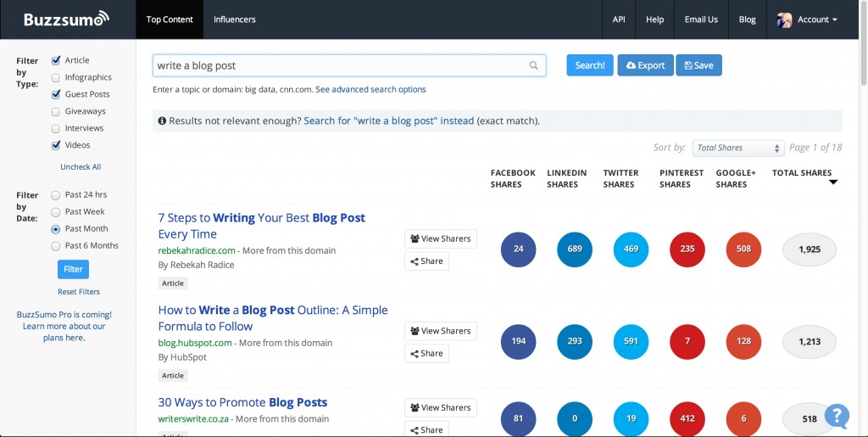Image resolution: width=868 pixels, height=437 pixels.
Task: Uncheck the Videos type filter
Action: tap(56, 145)
